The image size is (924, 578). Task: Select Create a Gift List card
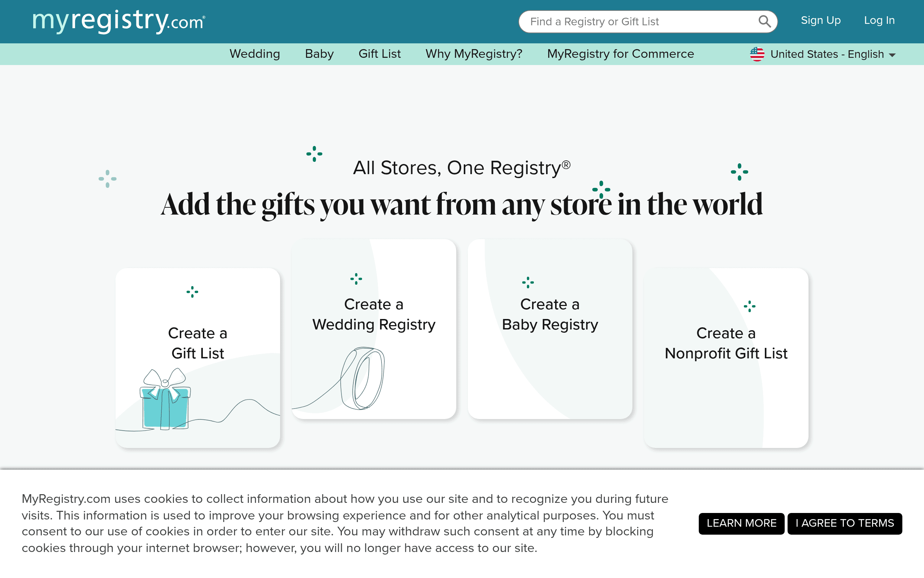coord(198,358)
